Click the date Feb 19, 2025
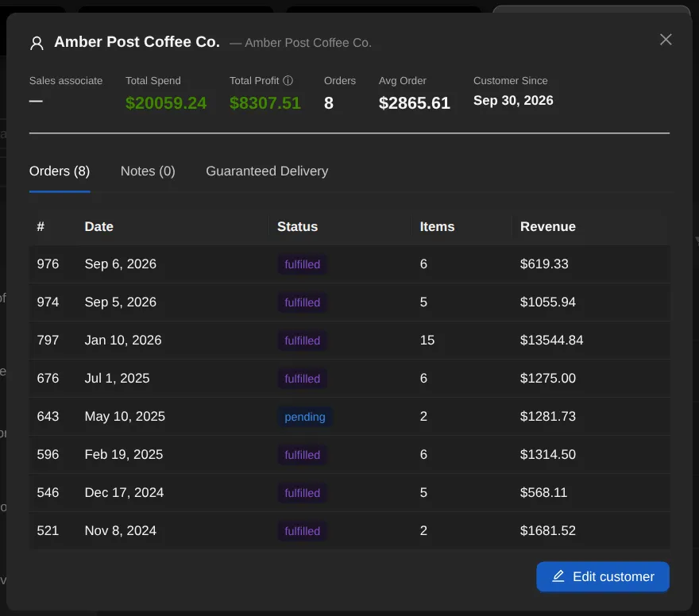This screenshot has height=616, width=699. [x=124, y=454]
